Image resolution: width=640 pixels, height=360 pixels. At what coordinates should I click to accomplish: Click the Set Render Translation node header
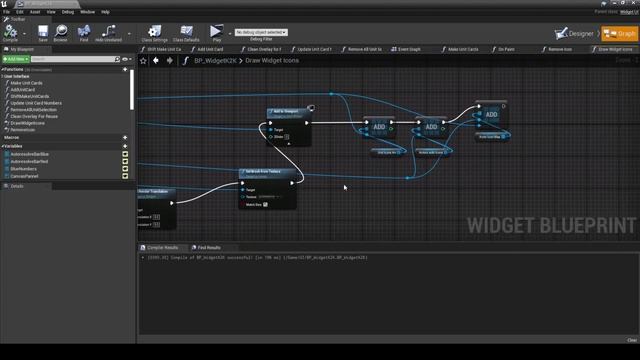(x=157, y=193)
